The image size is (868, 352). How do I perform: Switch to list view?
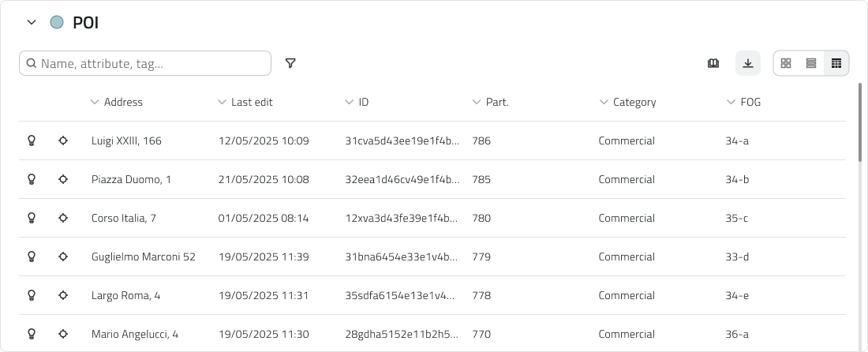[811, 63]
